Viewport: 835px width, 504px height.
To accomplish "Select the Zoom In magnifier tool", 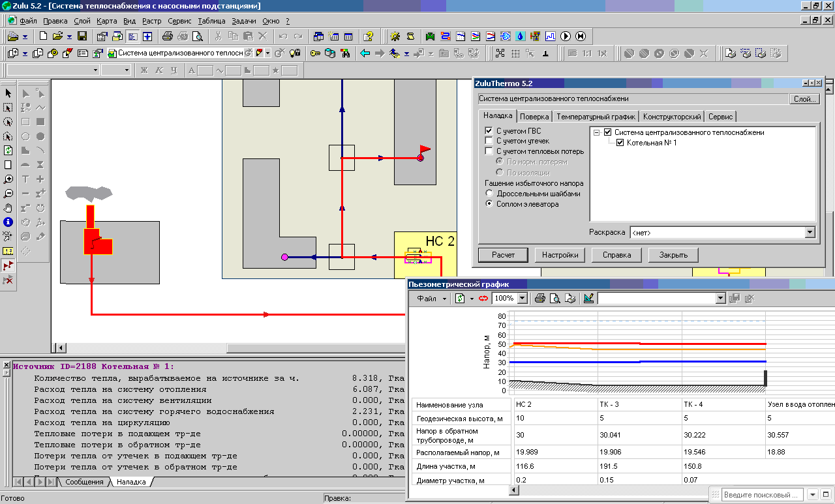I will (8, 179).
